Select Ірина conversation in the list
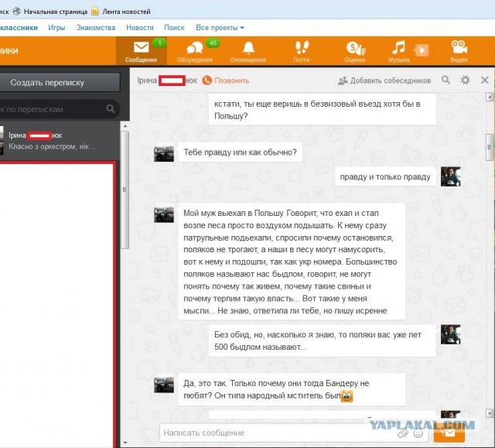 pos(60,141)
